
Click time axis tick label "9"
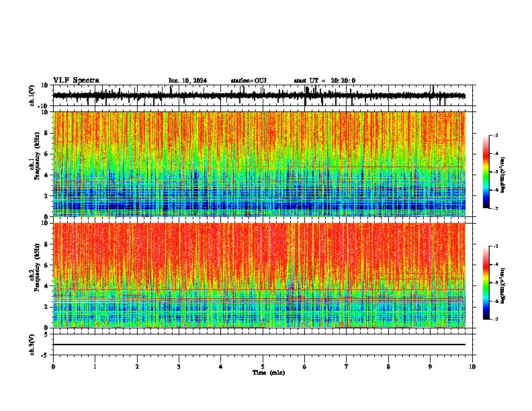click(x=430, y=367)
